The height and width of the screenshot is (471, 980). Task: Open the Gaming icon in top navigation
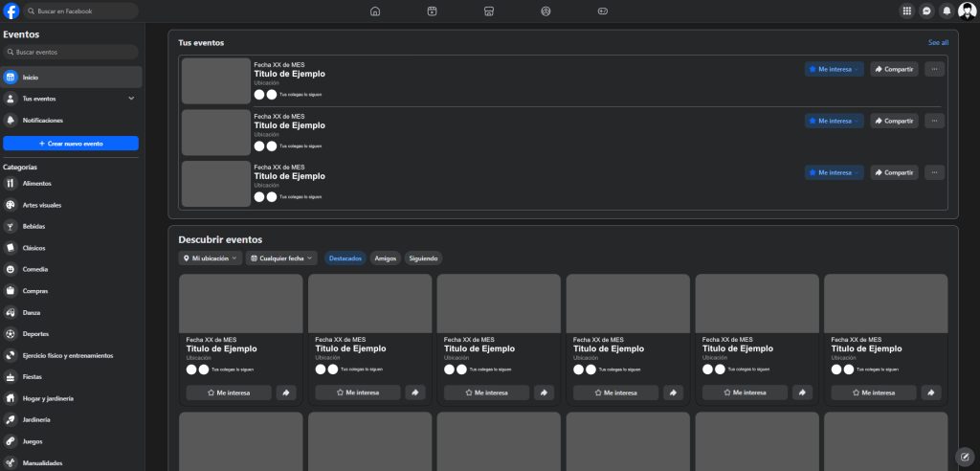(x=603, y=11)
